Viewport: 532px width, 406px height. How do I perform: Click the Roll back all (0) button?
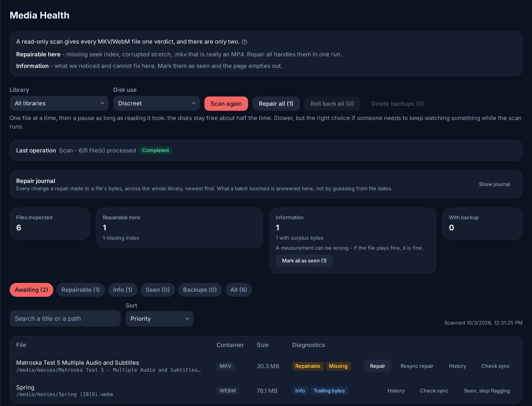point(332,104)
